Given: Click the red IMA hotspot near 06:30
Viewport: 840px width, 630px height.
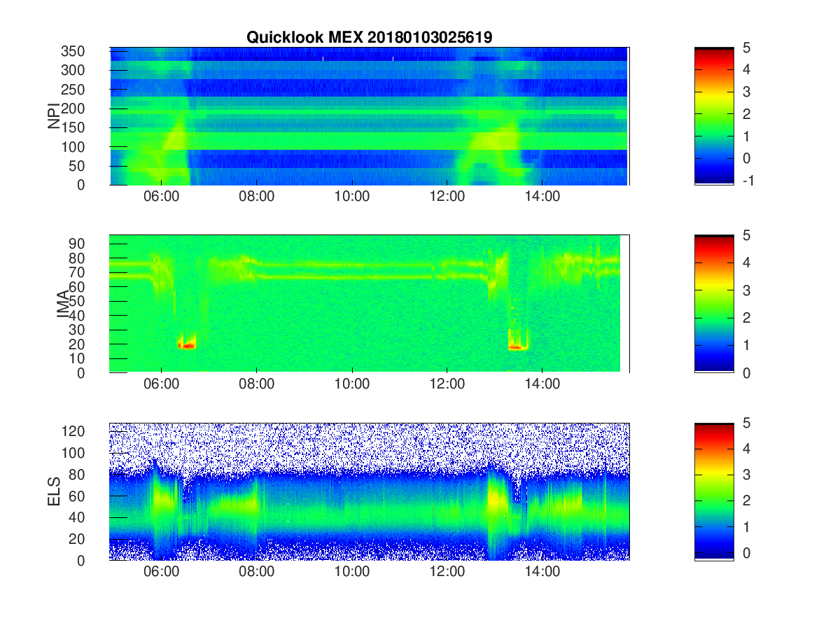Looking at the screenshot, I should coord(187,344).
